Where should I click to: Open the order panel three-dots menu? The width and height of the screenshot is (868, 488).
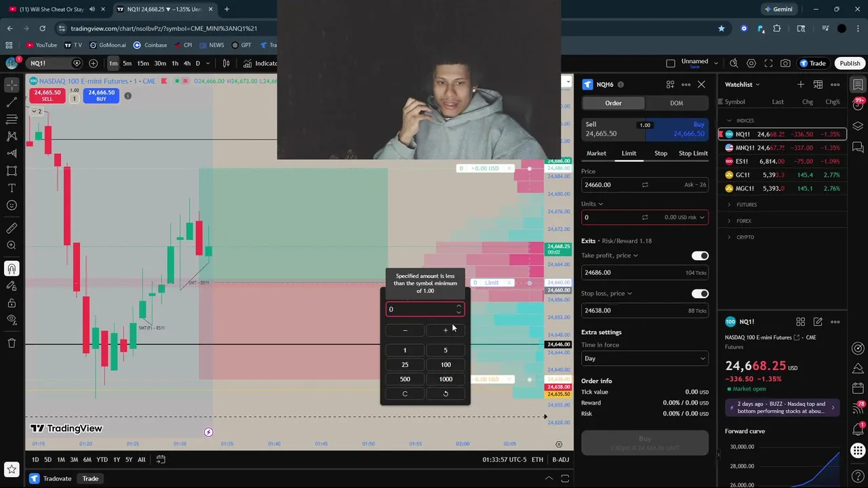pos(686,85)
